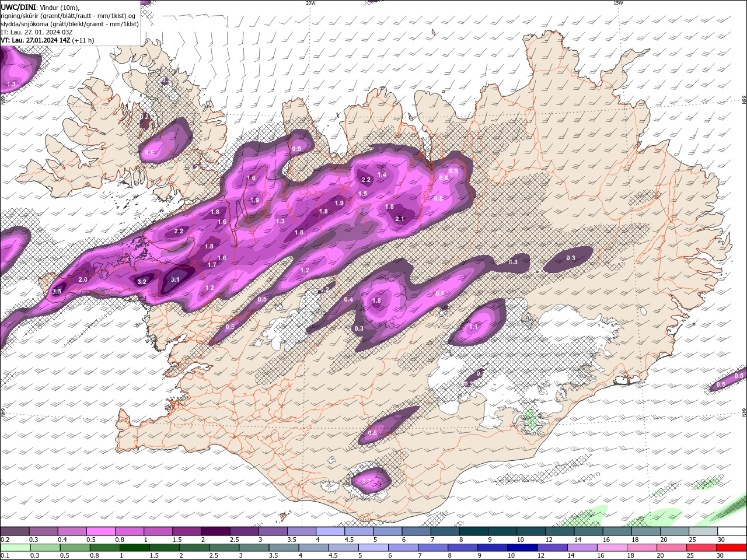Click the '3.2' precipitation value on the map
This screenshot has height=560, width=747.
tap(141, 282)
